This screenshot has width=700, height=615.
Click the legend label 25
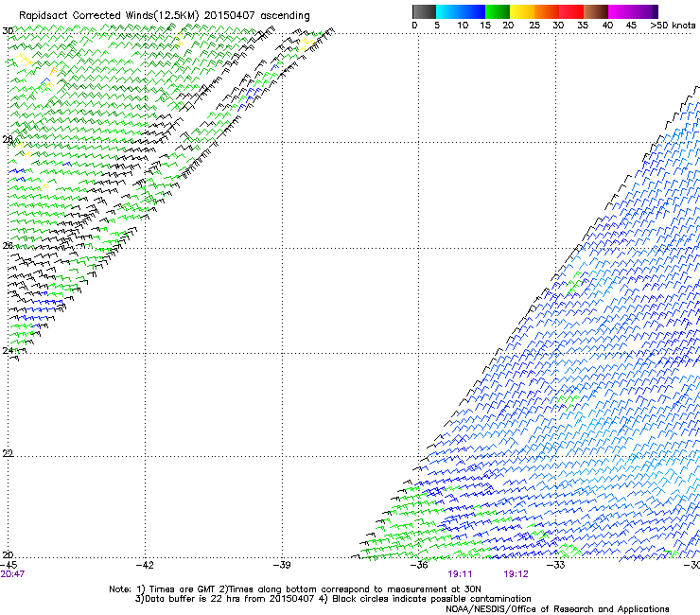[534, 26]
